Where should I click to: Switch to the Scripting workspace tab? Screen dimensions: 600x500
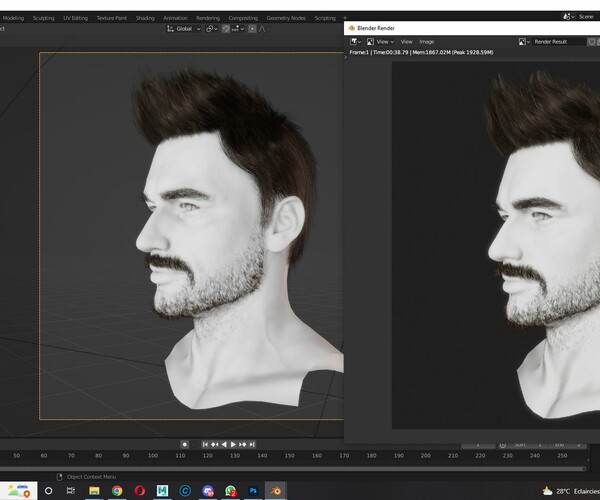pyautogui.click(x=325, y=18)
